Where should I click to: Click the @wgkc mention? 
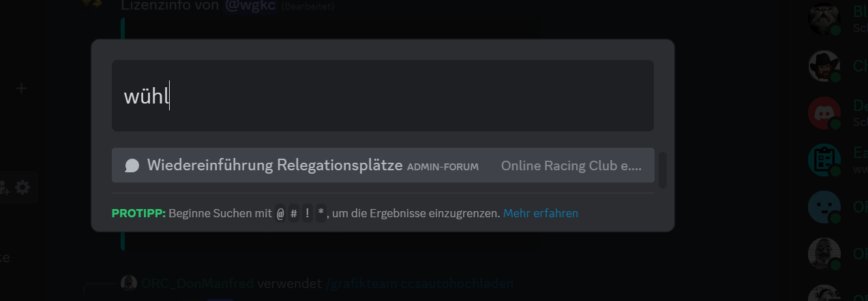coord(250,5)
